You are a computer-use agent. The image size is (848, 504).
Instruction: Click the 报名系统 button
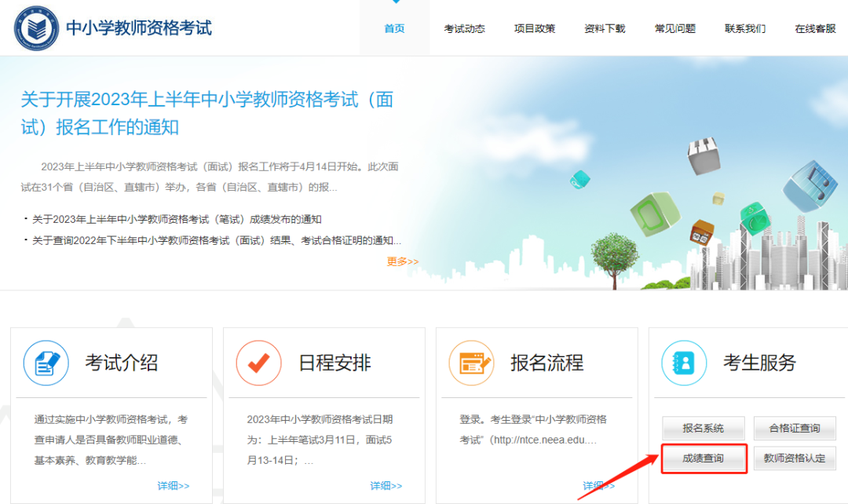pyautogui.click(x=703, y=429)
